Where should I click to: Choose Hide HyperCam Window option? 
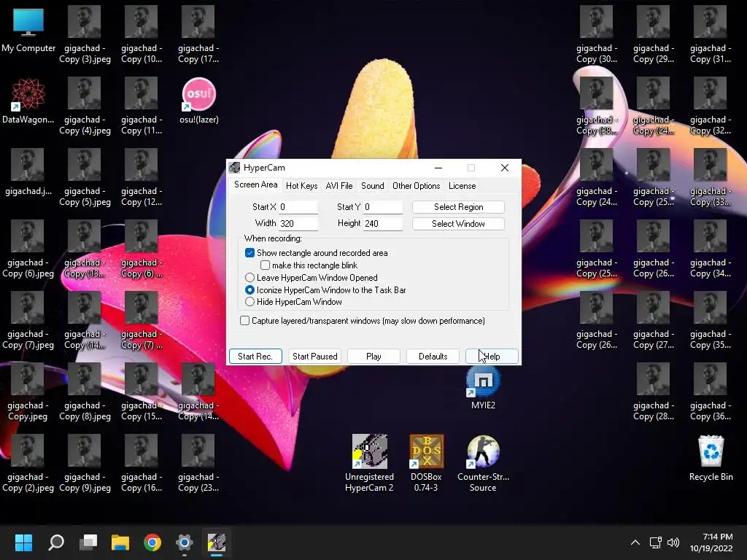[249, 302]
